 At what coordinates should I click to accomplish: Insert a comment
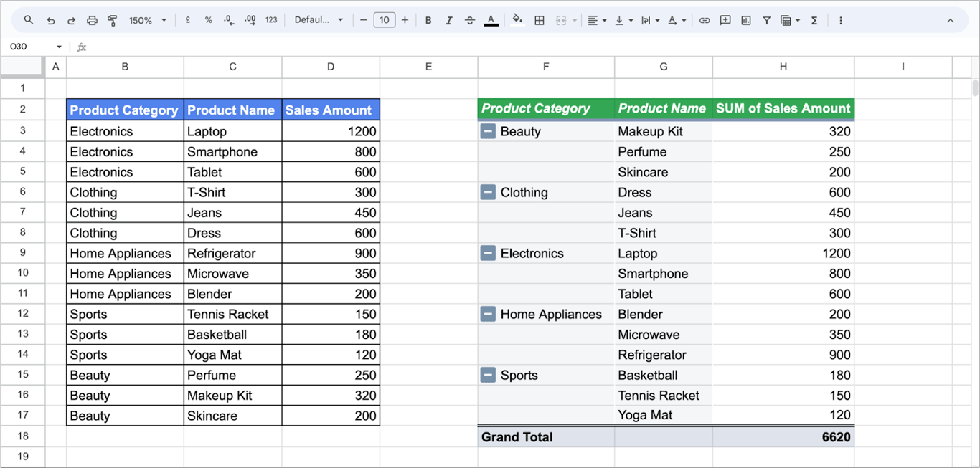click(725, 20)
